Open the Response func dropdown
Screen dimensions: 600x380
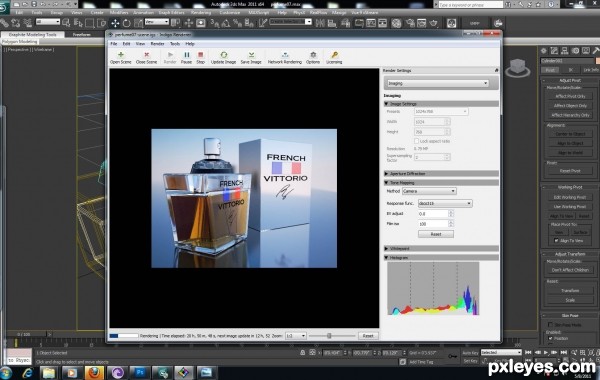(445, 203)
